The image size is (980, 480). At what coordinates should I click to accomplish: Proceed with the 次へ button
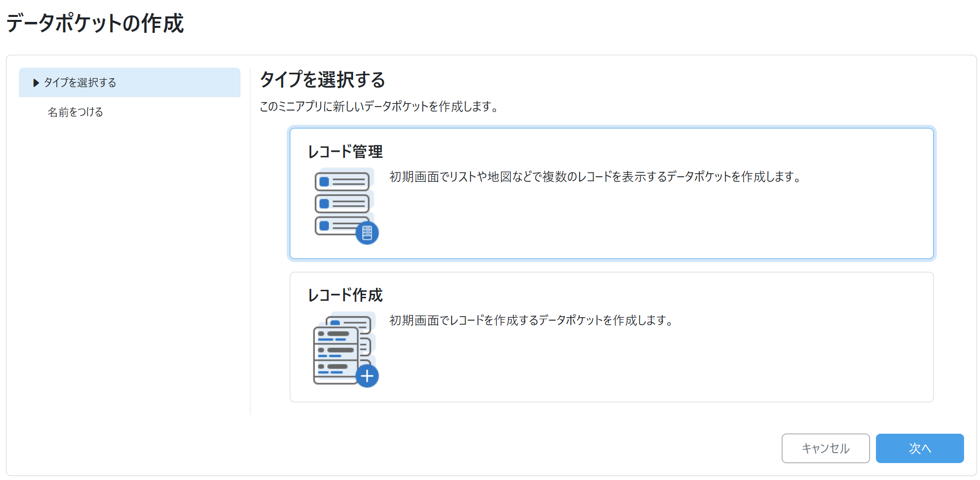pos(919,448)
